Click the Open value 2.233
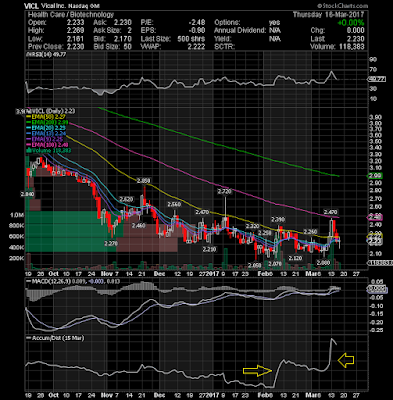The image size is (393, 400). [75, 23]
